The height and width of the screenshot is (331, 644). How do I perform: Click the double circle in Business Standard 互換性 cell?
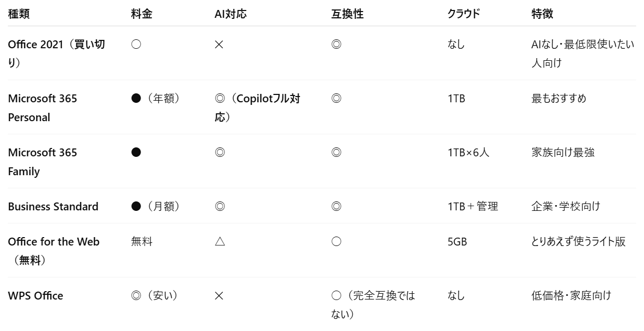[336, 207]
